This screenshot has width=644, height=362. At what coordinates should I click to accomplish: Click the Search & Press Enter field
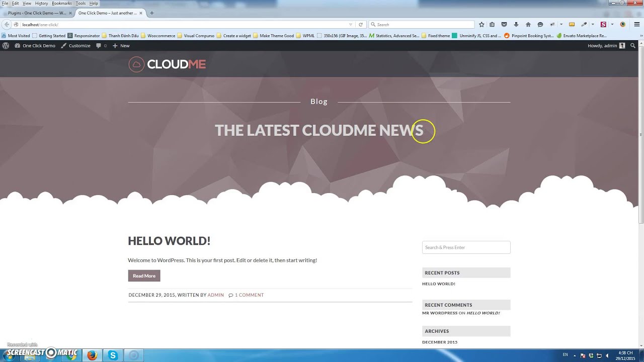[x=466, y=247]
